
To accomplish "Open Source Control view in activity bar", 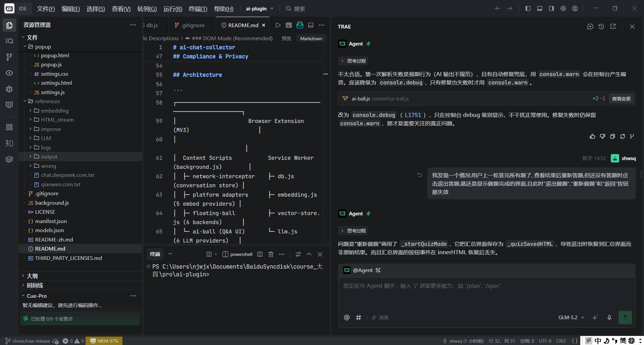I will [9, 57].
